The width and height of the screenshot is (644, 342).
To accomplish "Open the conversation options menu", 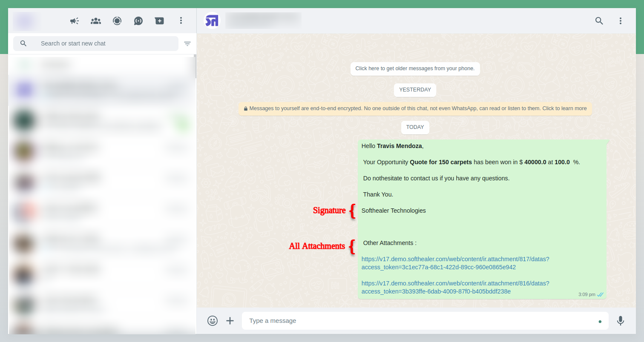I will click(x=621, y=20).
